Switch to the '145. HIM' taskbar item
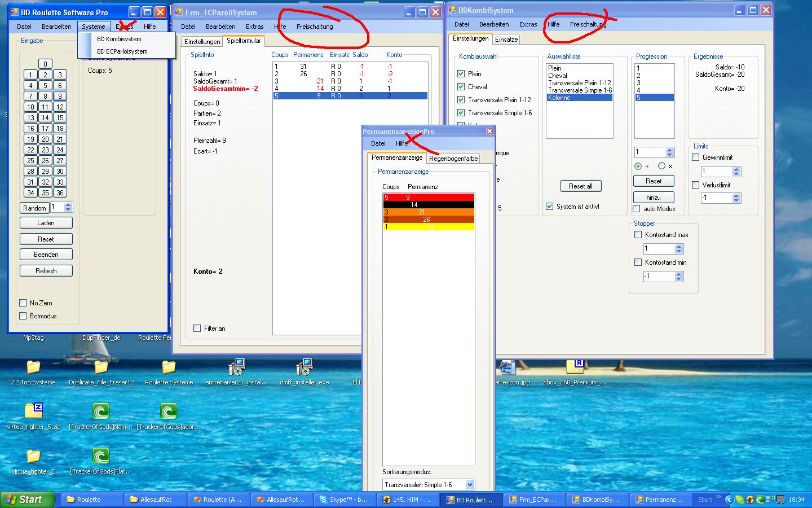This screenshot has width=812, height=508. click(408, 500)
